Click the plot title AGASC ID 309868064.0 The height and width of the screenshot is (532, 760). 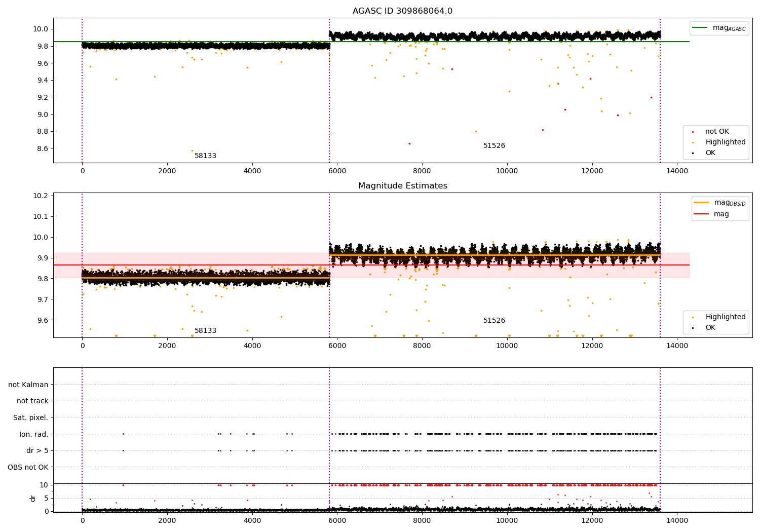(x=402, y=11)
